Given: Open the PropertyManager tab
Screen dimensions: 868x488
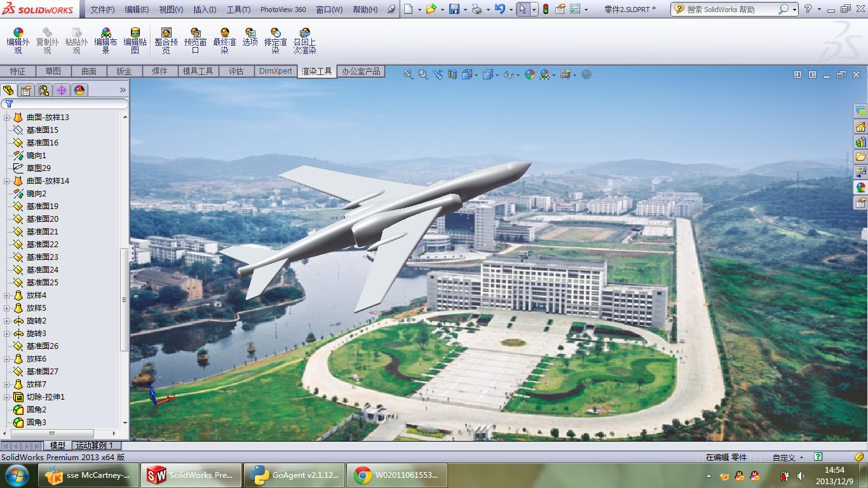Looking at the screenshot, I should pyautogui.click(x=26, y=90).
